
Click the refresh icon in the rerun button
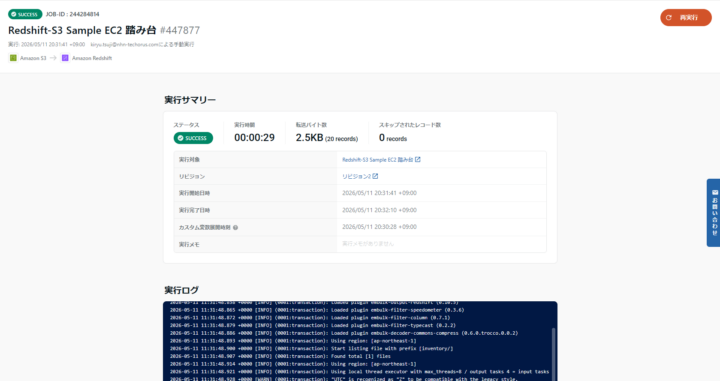[669, 17]
